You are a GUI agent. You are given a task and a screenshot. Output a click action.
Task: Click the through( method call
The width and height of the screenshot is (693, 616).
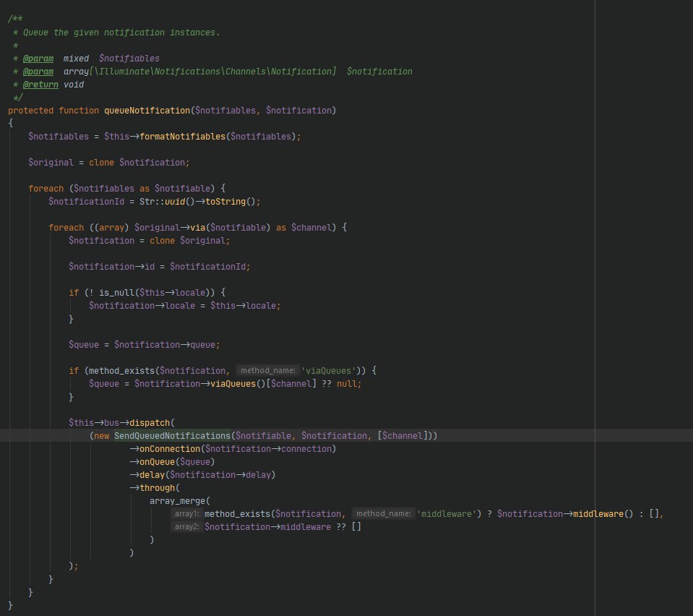[x=157, y=488]
